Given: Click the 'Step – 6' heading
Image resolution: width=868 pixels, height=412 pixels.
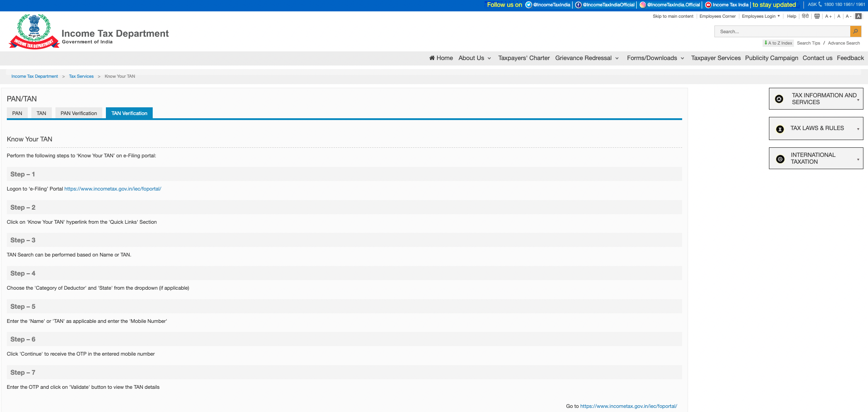Looking at the screenshot, I should coord(23,339).
